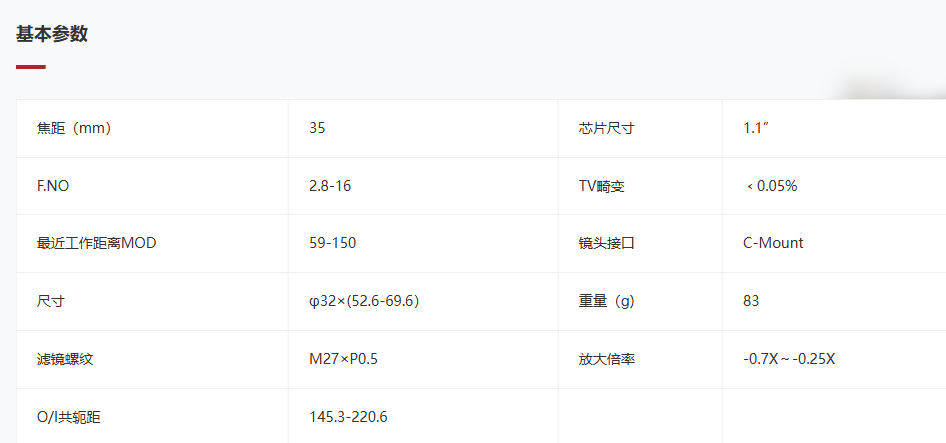Viewport: 946px width, 443px height.
Task: Select the 芯片尺寸 label cell
Action: click(640, 129)
